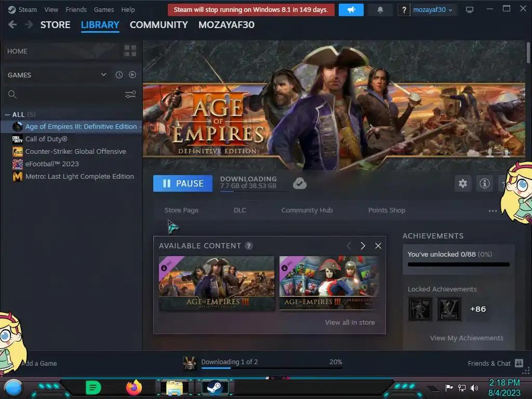Launch Firefox from the taskbar
532x399 pixels.
coord(134,388)
